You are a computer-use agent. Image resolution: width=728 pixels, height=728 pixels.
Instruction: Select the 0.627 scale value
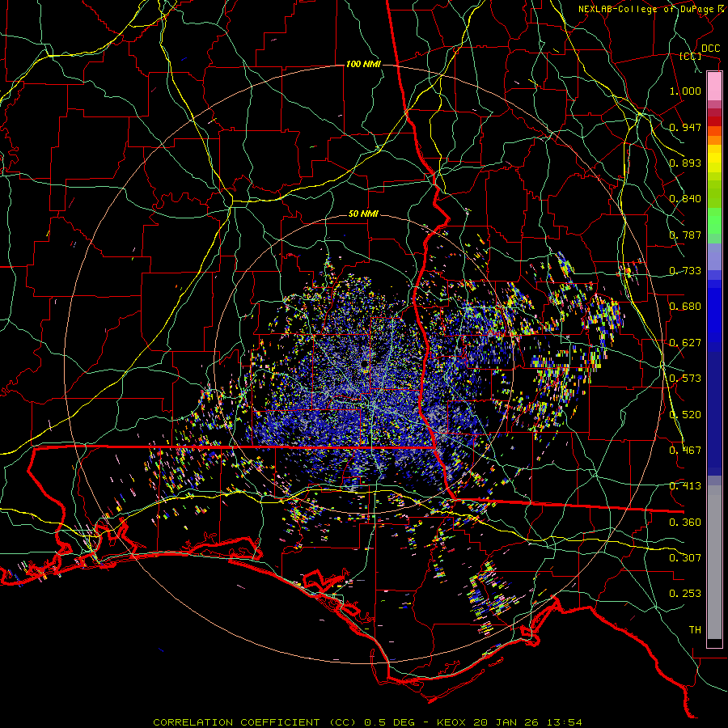coord(685,343)
